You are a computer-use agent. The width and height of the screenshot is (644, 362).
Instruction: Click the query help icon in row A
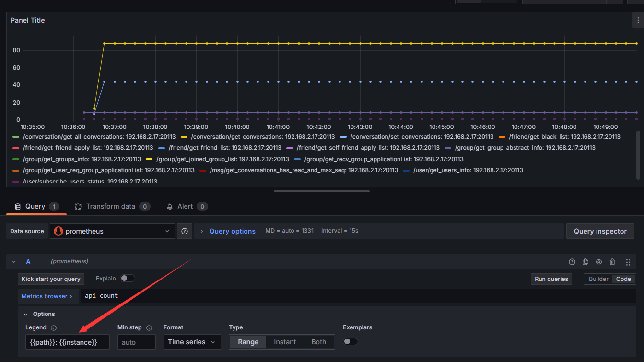[x=572, y=262]
